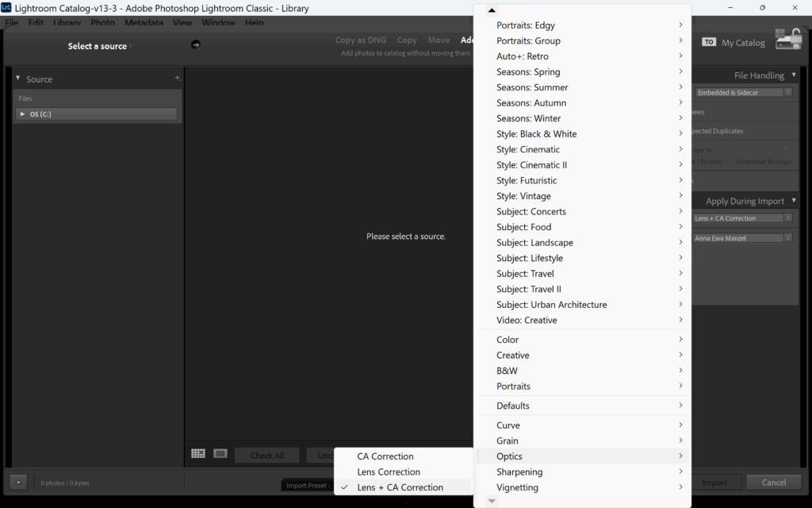Open Subject: Food presets
Viewport: 812px width, 508px height.
582,226
